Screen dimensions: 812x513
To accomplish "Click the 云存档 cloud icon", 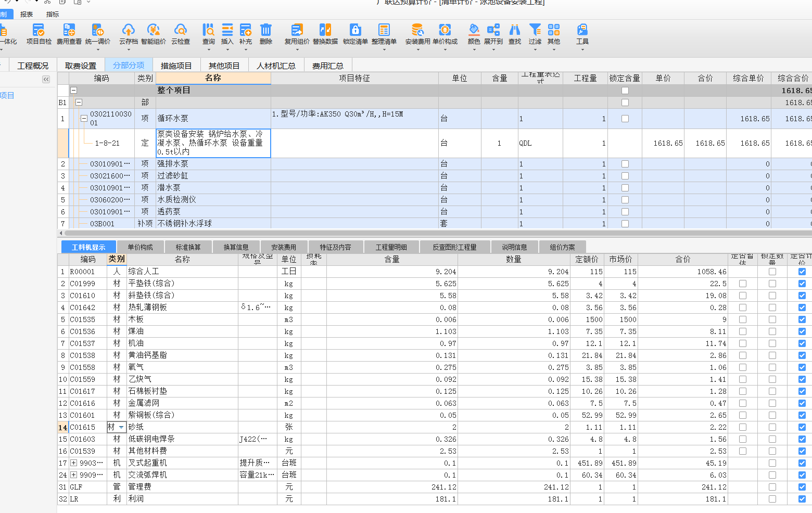I will (x=128, y=34).
